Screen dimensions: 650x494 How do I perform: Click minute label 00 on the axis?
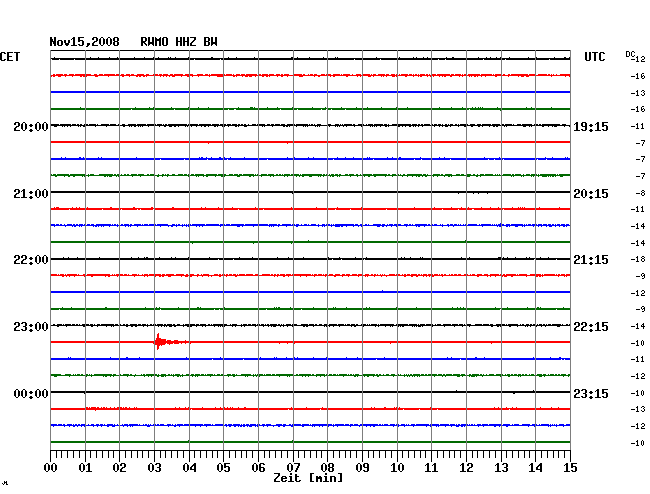tap(51, 468)
